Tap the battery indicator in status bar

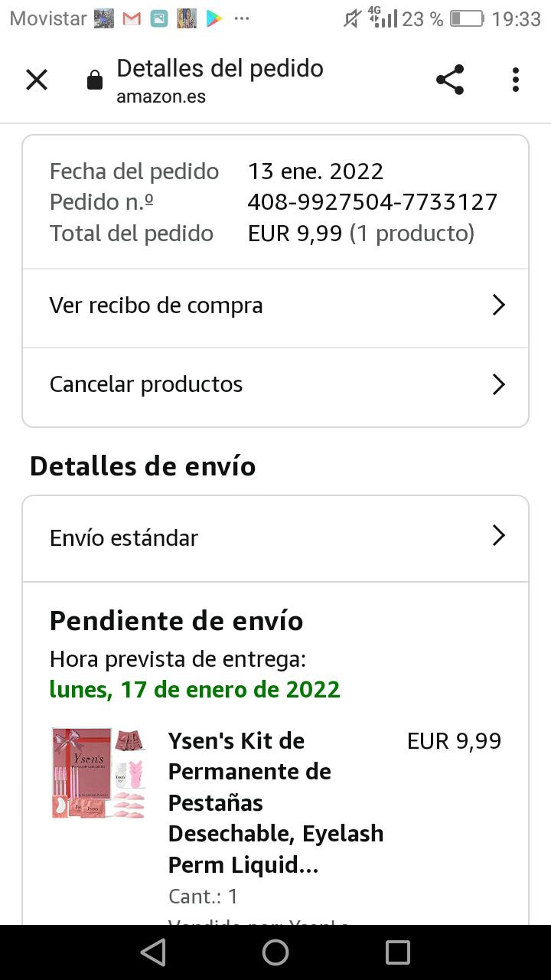point(467,19)
